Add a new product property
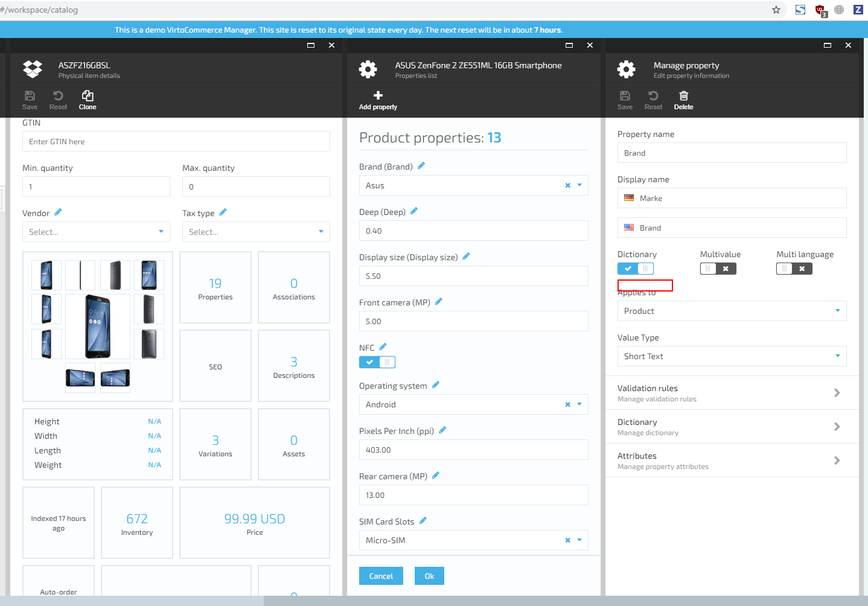 pyautogui.click(x=377, y=100)
